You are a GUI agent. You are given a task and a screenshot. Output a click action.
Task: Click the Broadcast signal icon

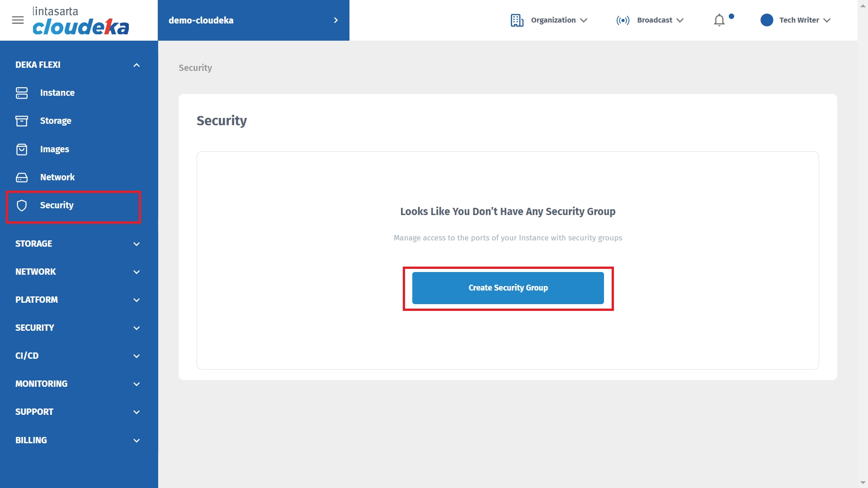tap(623, 20)
